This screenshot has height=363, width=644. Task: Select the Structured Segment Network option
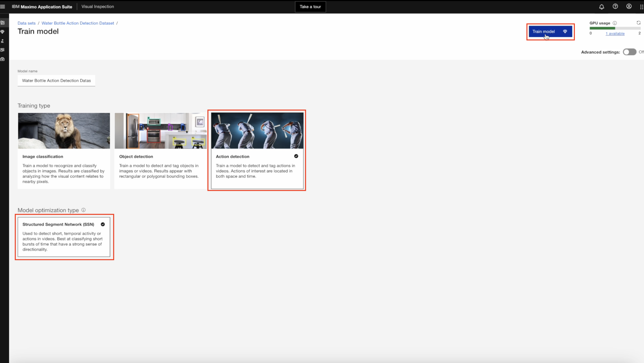pos(64,237)
